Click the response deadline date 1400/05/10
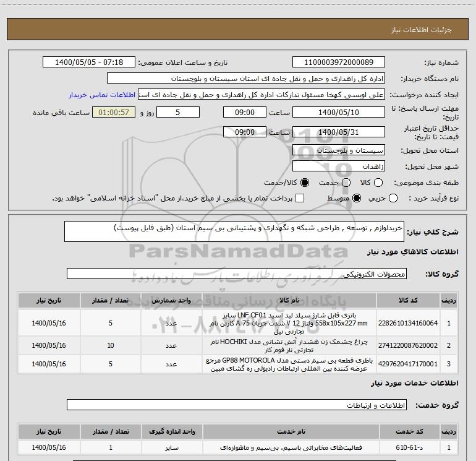This screenshot has height=461, width=476. pyautogui.click(x=339, y=113)
